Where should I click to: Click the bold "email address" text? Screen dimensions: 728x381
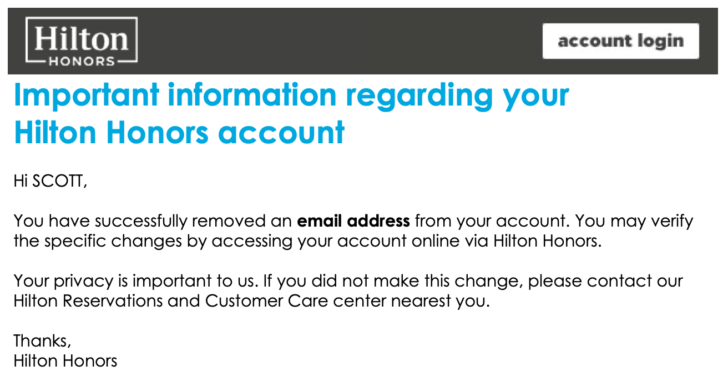(353, 220)
